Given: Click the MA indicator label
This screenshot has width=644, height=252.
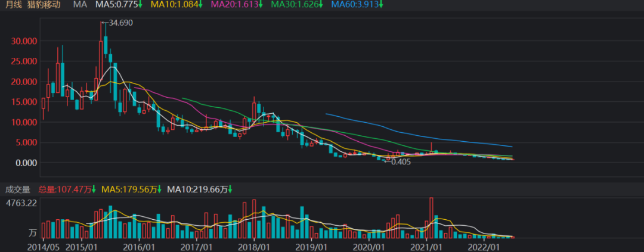Looking at the screenshot, I should coord(80,5).
